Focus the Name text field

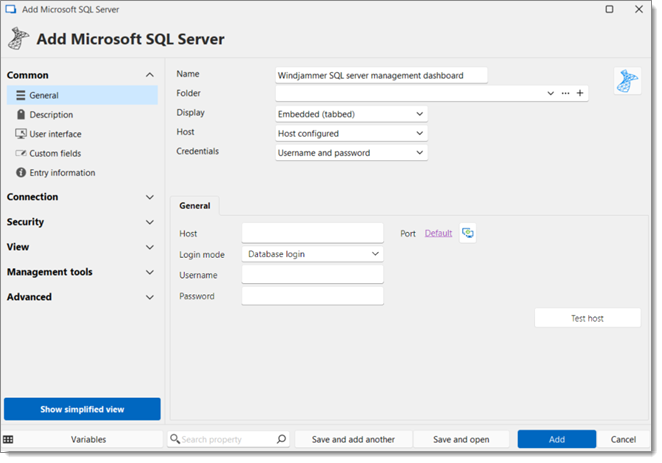coord(381,75)
